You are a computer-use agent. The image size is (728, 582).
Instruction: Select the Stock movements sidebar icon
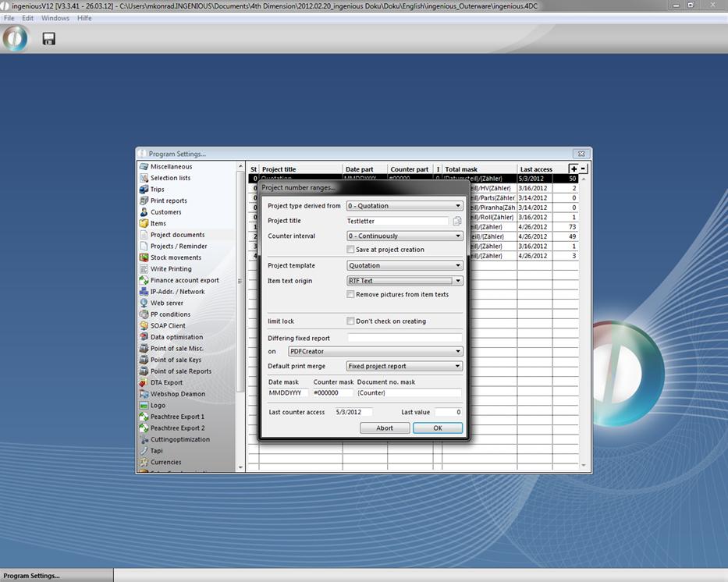pyautogui.click(x=144, y=257)
